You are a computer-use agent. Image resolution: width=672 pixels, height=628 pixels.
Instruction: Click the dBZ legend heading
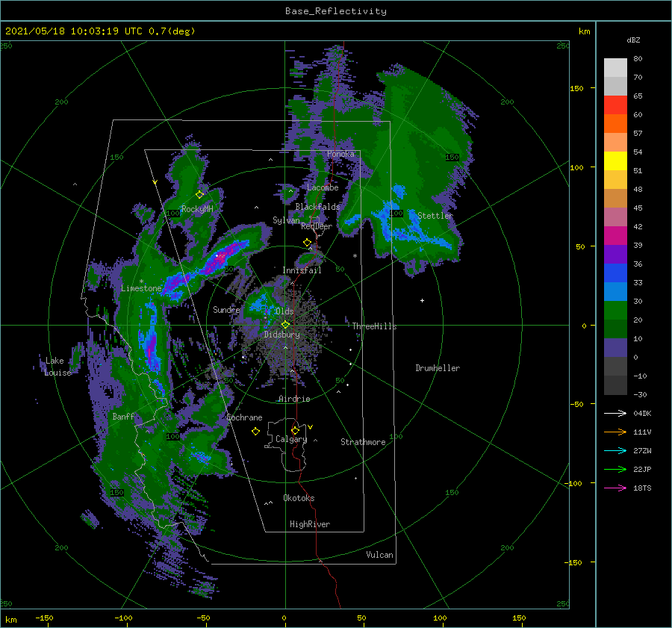click(633, 40)
